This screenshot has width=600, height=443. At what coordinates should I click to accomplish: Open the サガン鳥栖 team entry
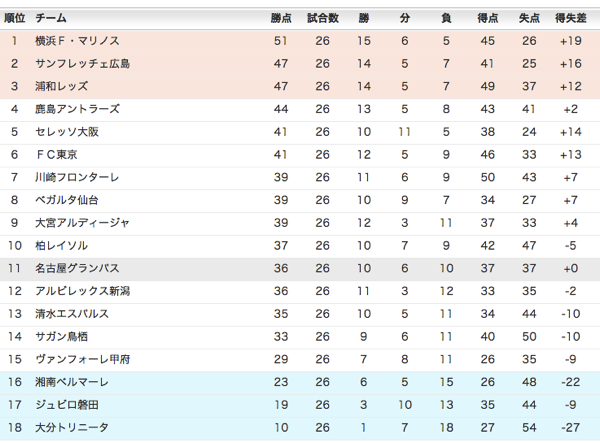[62, 336]
